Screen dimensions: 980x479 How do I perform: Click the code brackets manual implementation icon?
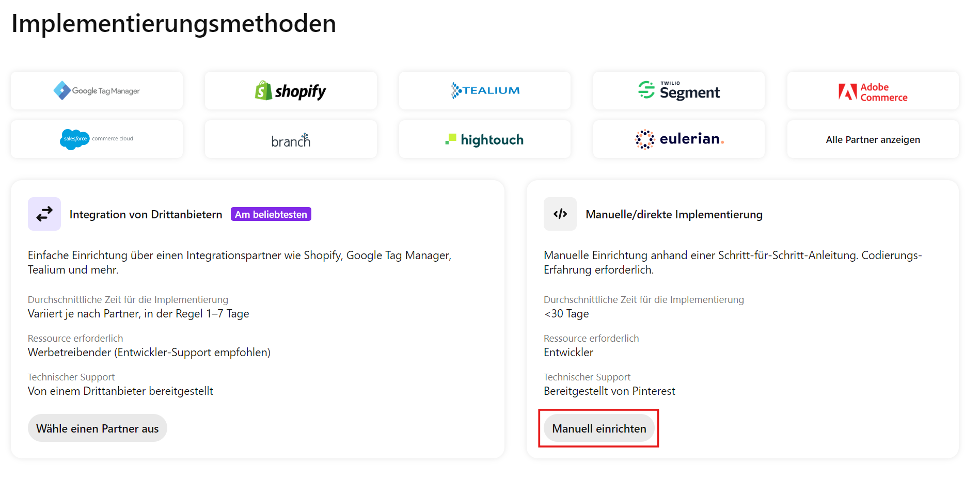pyautogui.click(x=560, y=214)
